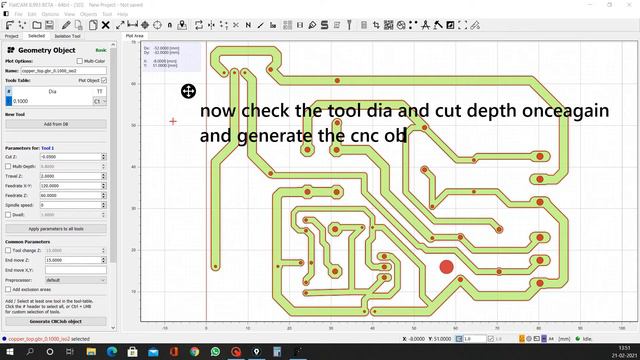Enable the Multi-Depth checkbox
The width and height of the screenshot is (640, 360).
(x=8, y=167)
